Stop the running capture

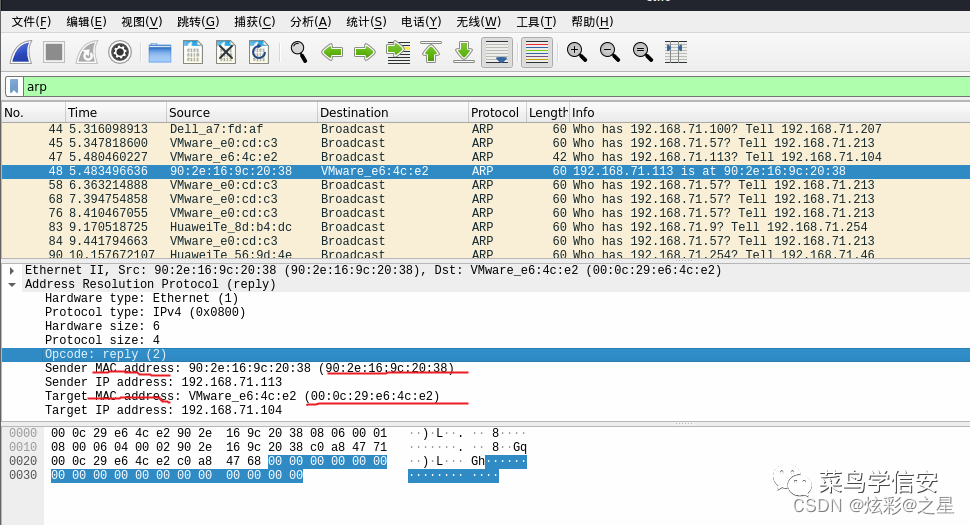pyautogui.click(x=54, y=52)
